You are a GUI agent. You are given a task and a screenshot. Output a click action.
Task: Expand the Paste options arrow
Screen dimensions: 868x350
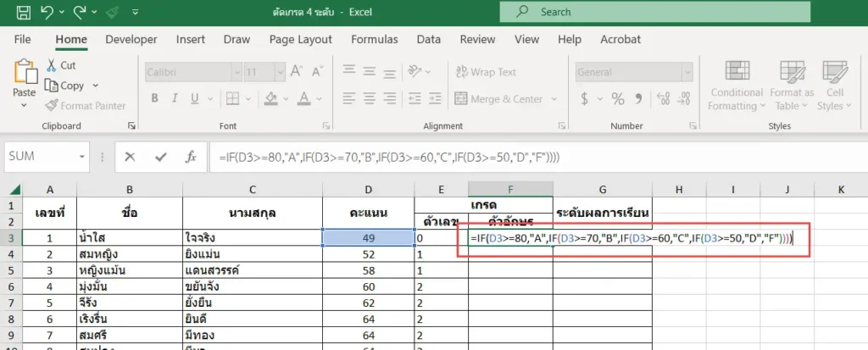click(25, 105)
